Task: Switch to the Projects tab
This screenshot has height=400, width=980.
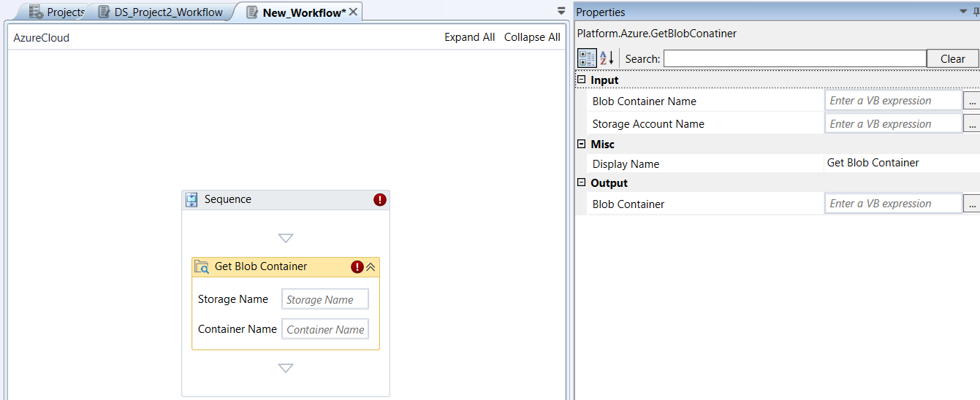Action: tap(56, 12)
